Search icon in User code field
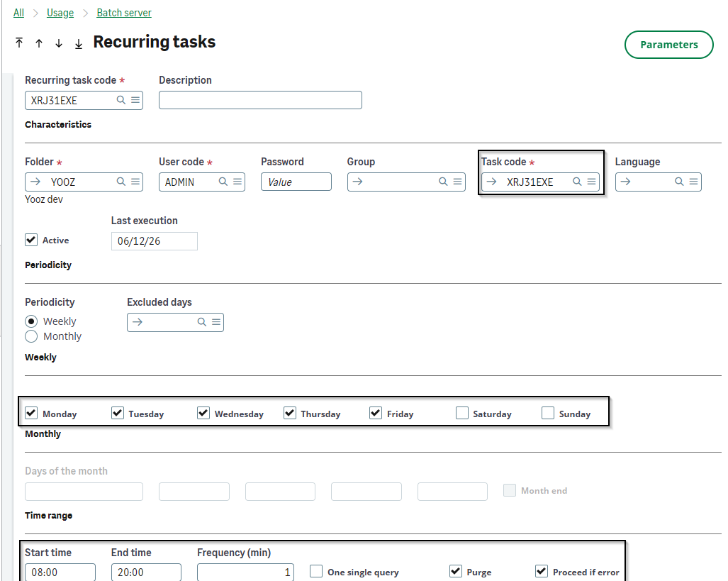This screenshot has height=581, width=728. click(x=223, y=182)
